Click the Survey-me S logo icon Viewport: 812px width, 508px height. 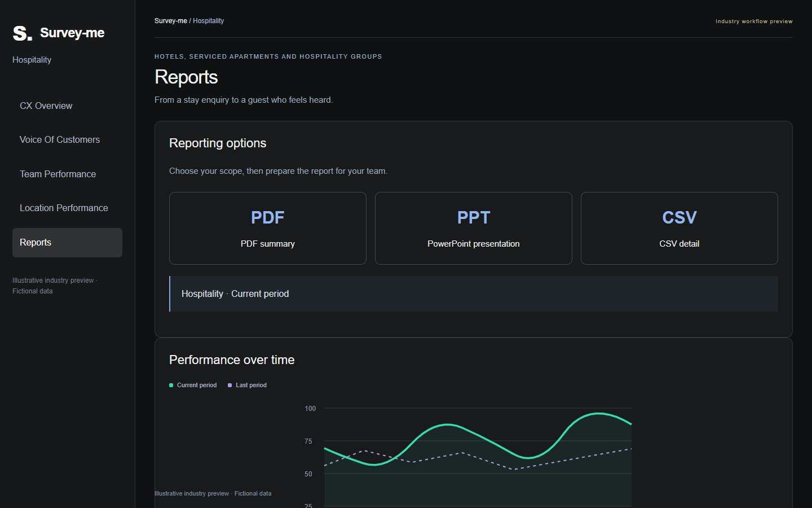coord(23,33)
